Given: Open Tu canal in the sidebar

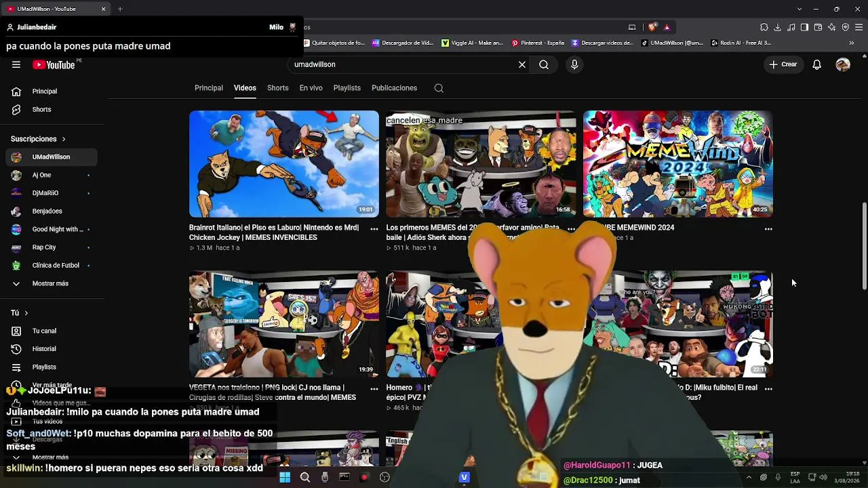Looking at the screenshot, I should click(x=51, y=331).
